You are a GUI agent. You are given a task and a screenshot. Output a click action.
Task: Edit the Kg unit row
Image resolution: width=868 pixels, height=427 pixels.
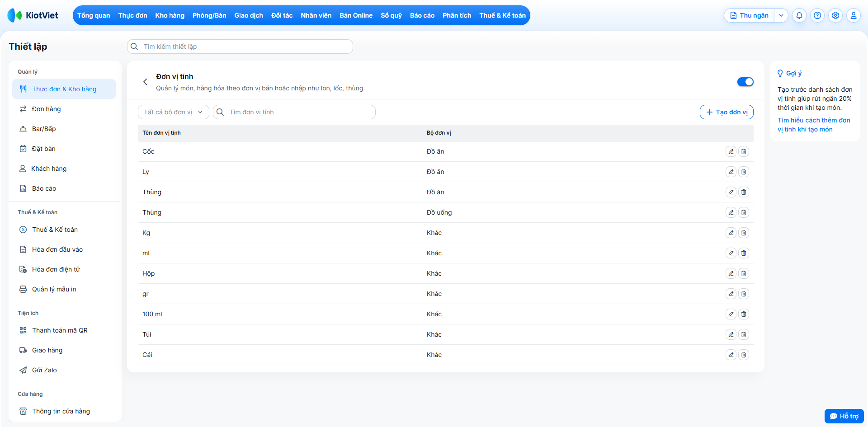pos(731,233)
